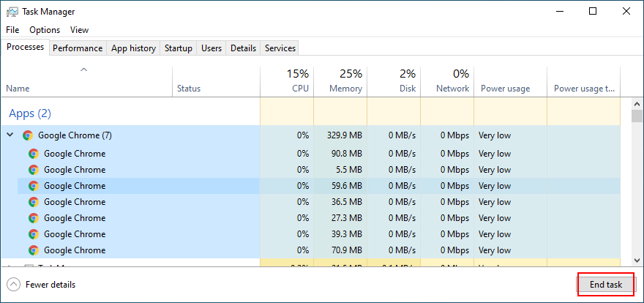Image resolution: width=644 pixels, height=303 pixels.
Task: Click the Task Manager title bar icon
Action: point(12,12)
